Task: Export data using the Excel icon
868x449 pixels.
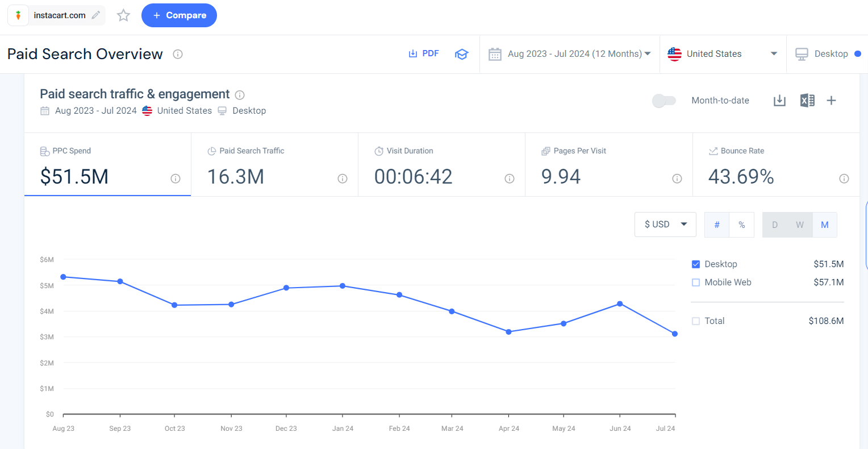Action: [807, 101]
